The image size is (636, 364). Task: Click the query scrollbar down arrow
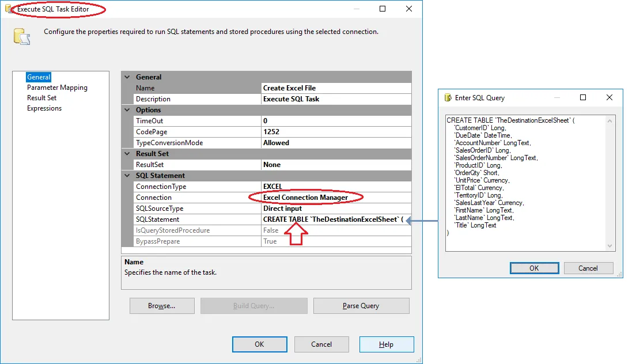(x=609, y=245)
